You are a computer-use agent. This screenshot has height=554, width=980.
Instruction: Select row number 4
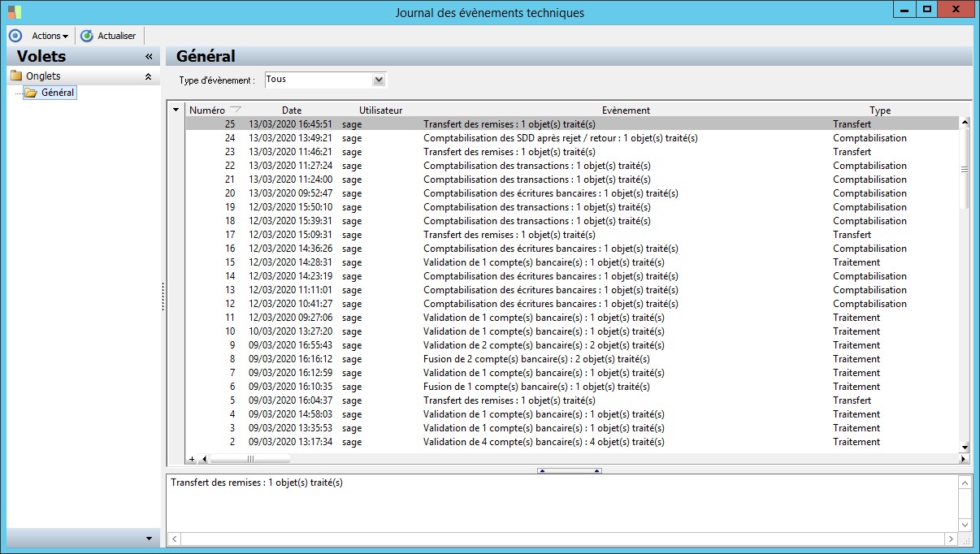572,414
